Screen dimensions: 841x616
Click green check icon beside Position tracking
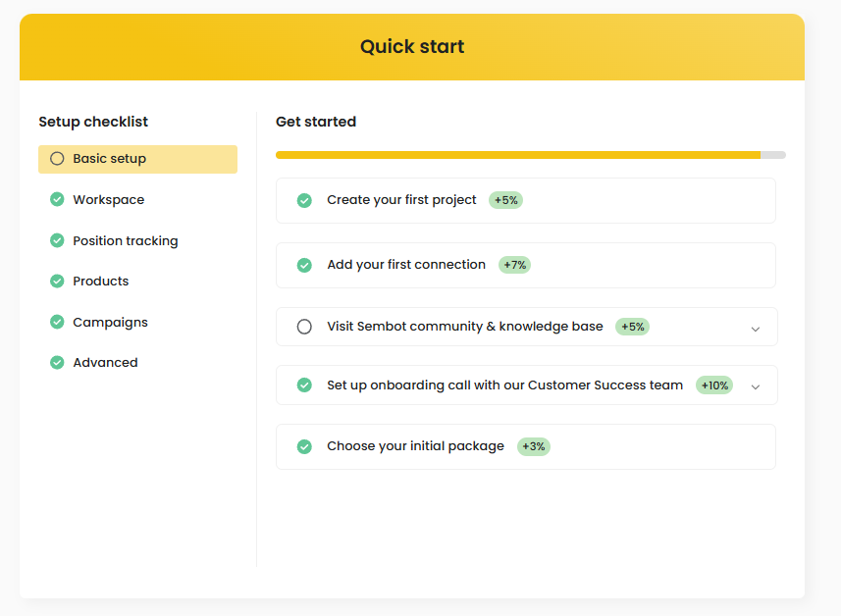tap(57, 240)
